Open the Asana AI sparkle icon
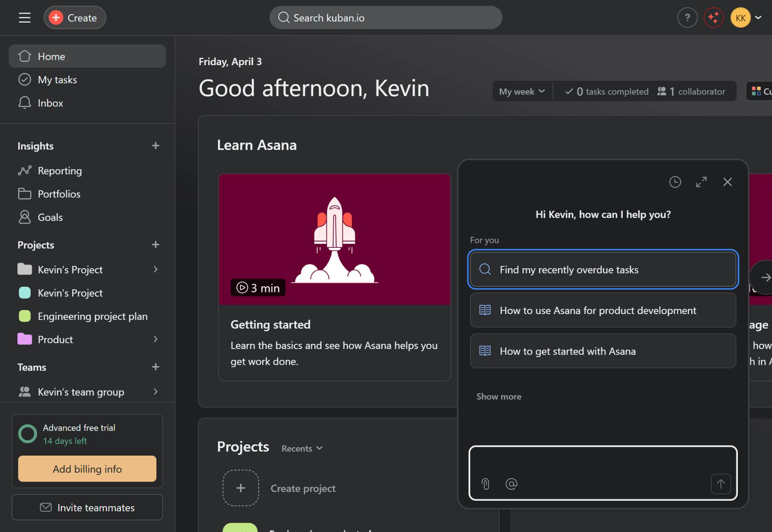 pyautogui.click(x=714, y=18)
